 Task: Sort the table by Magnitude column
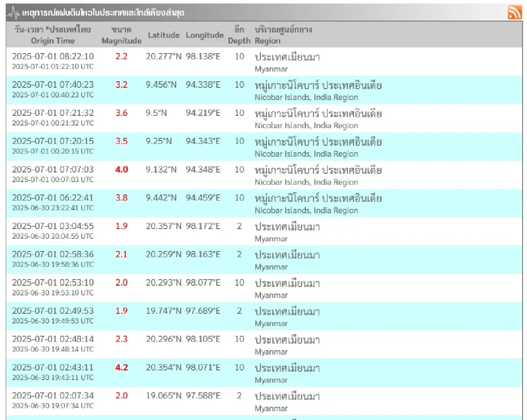tap(122, 36)
